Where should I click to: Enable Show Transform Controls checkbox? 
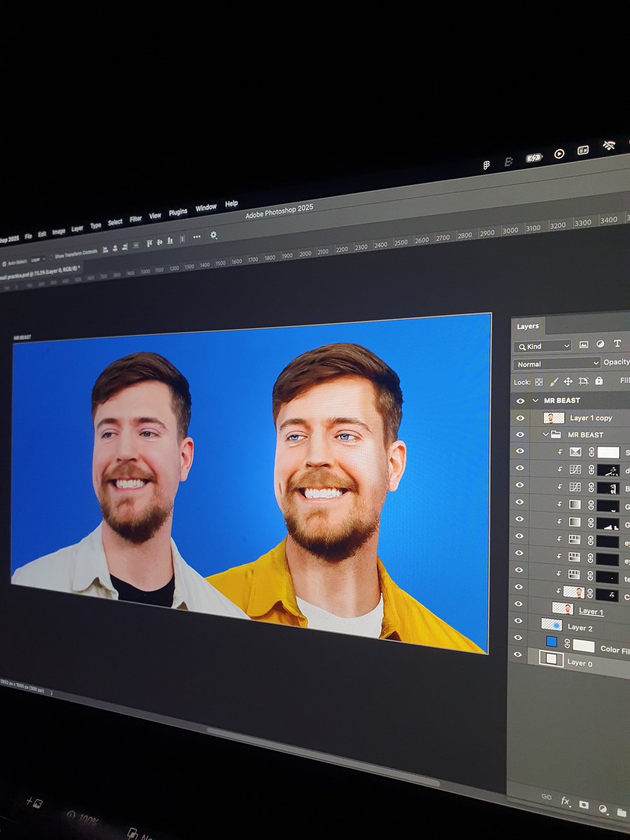tap(51, 257)
